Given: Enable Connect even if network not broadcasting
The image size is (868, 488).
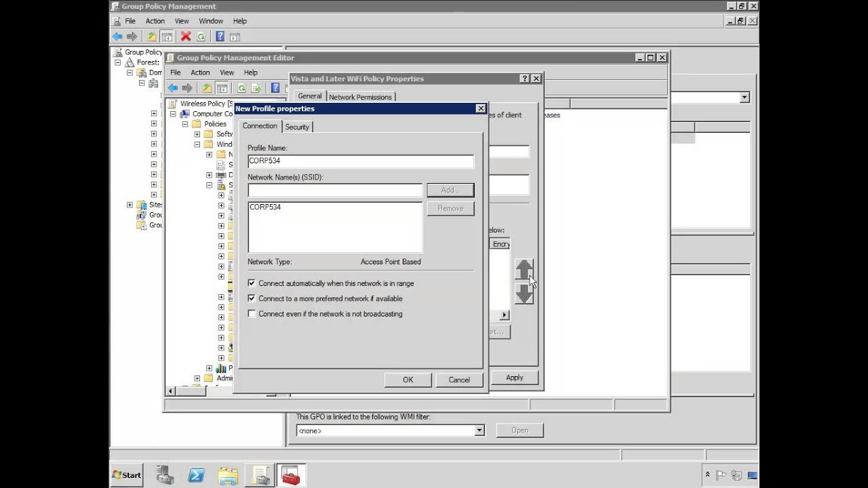Looking at the screenshot, I should (252, 314).
